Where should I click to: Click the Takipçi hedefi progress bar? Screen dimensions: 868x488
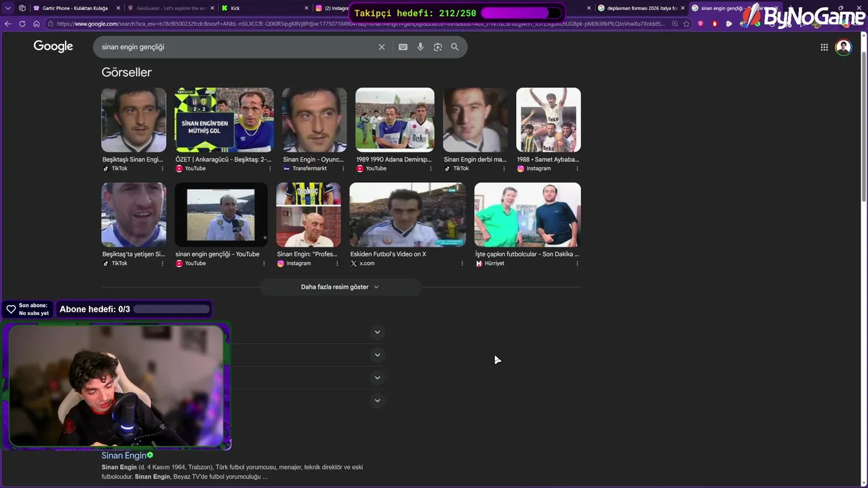tap(522, 13)
